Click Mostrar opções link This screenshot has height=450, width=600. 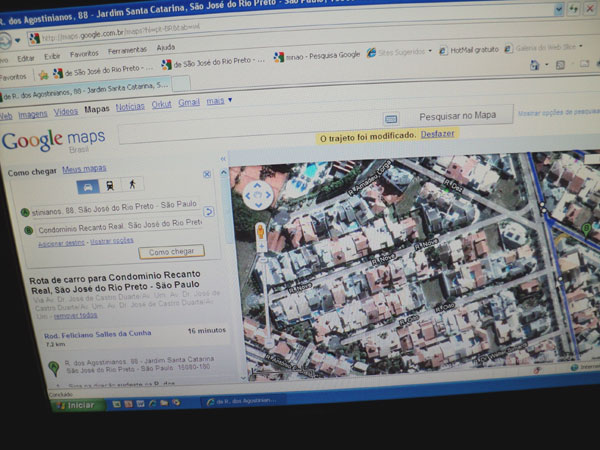[x=112, y=241]
